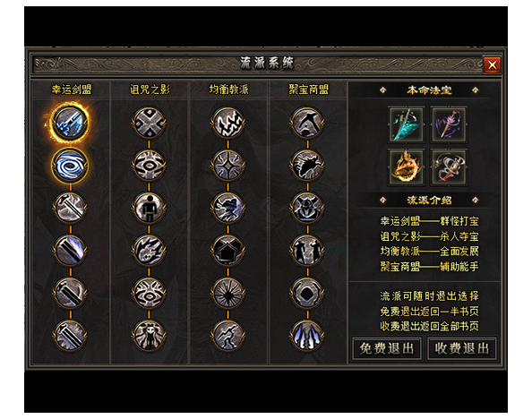Select the burst crack skill in 均衡教派
The height and width of the screenshot is (419, 532).
click(x=228, y=293)
